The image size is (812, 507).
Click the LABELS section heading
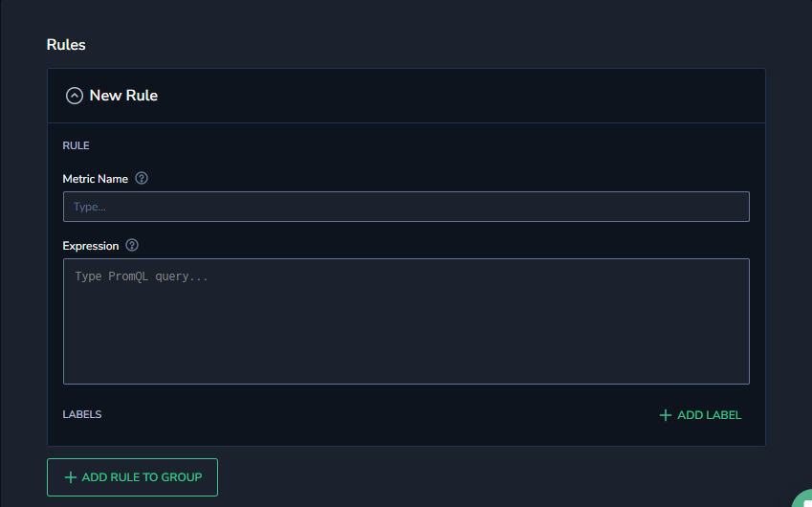[82, 414]
